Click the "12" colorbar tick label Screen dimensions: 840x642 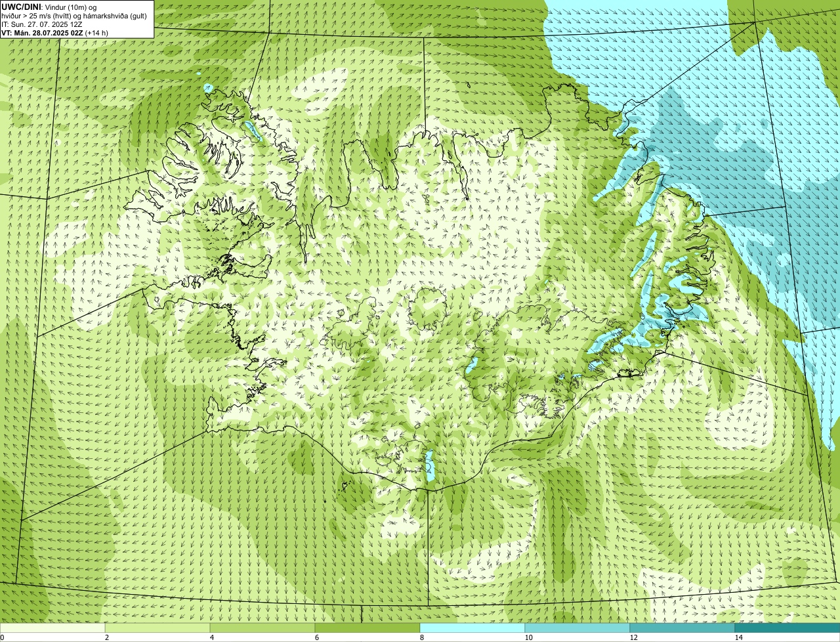633,637
